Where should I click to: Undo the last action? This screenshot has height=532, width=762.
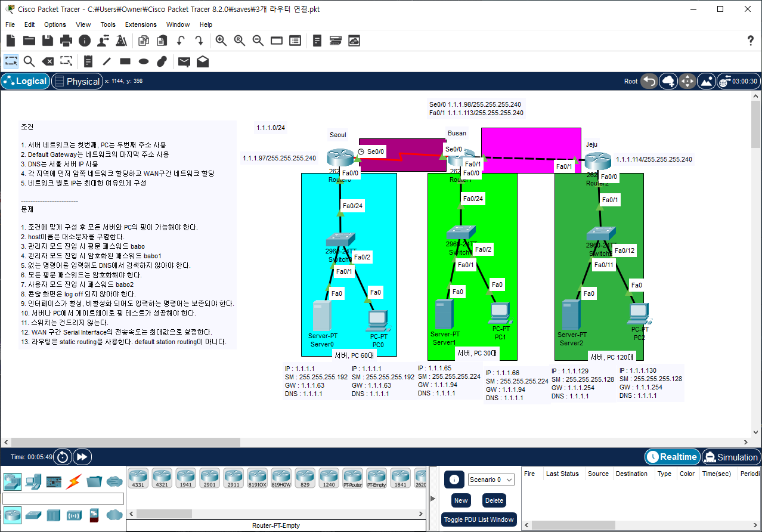tap(180, 41)
